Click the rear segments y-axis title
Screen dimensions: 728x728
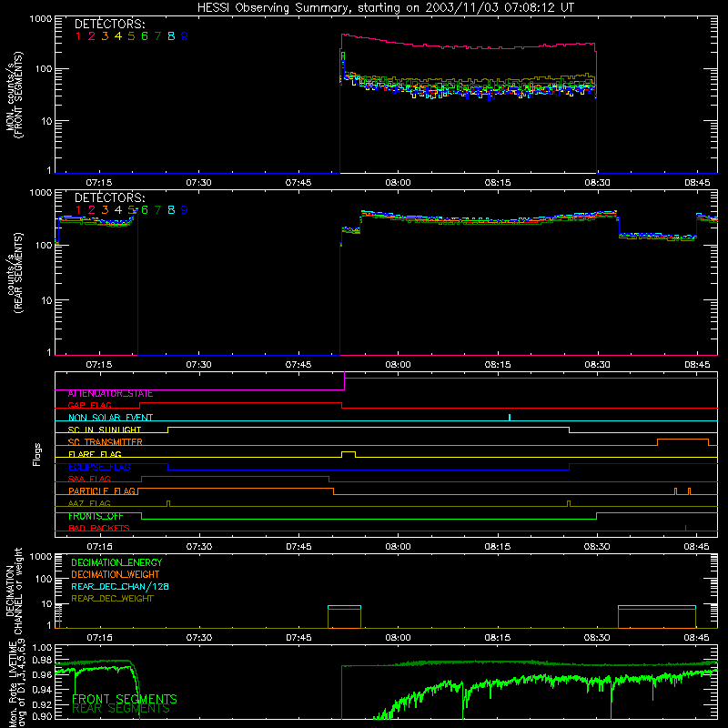14,273
